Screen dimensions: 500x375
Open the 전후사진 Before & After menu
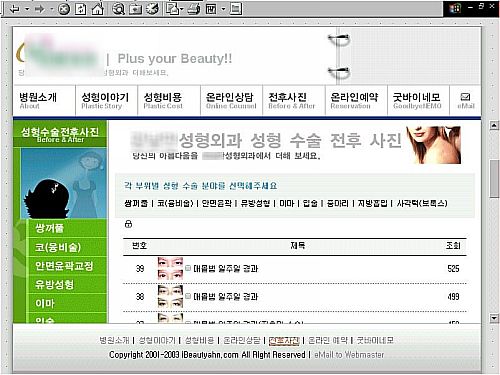[291, 101]
